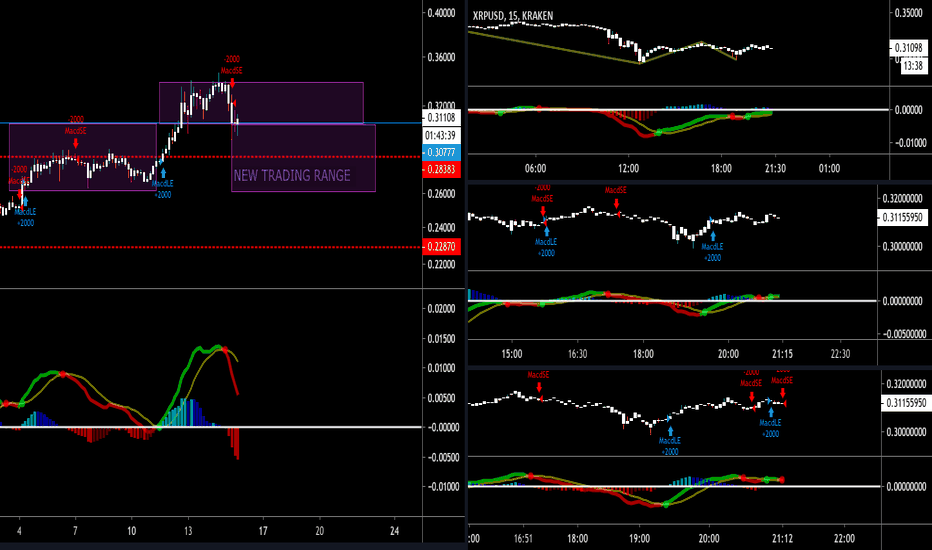Click the 19:00 time axis label

(x=640, y=538)
